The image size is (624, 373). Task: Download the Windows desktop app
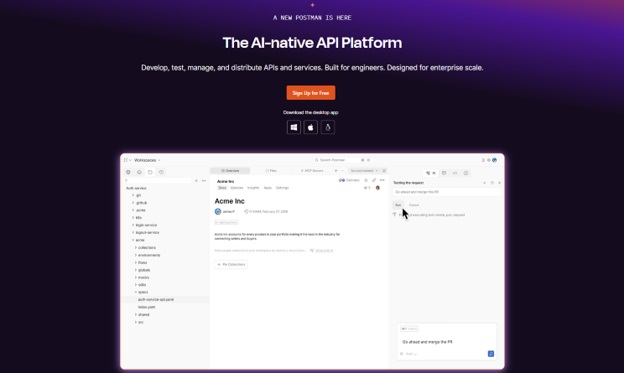[294, 127]
